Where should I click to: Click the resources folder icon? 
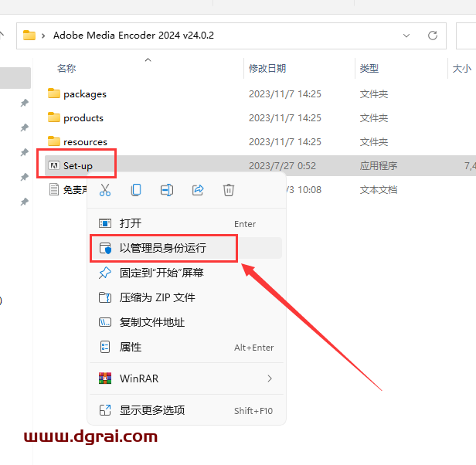[x=54, y=141]
